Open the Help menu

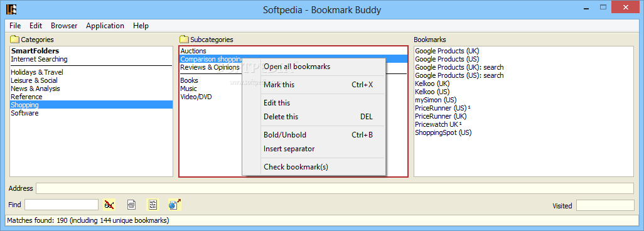(x=141, y=26)
